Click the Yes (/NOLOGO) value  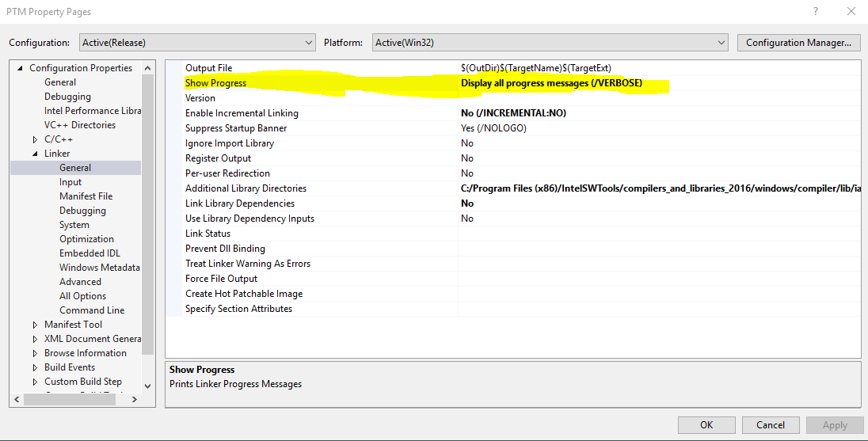click(x=493, y=127)
